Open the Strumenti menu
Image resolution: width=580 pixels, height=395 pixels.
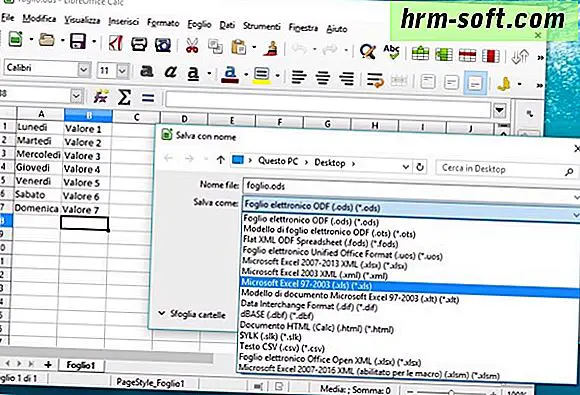pyautogui.click(x=262, y=26)
